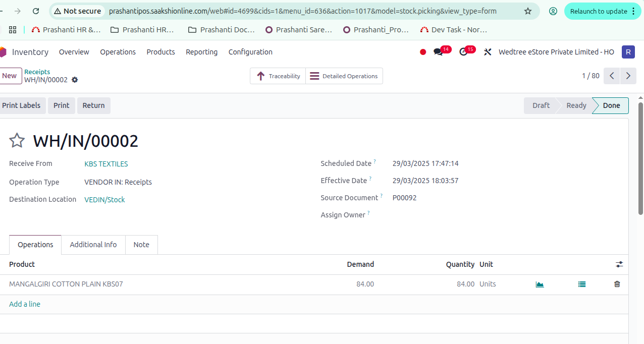Open the user avatar R menu

pyautogui.click(x=628, y=52)
